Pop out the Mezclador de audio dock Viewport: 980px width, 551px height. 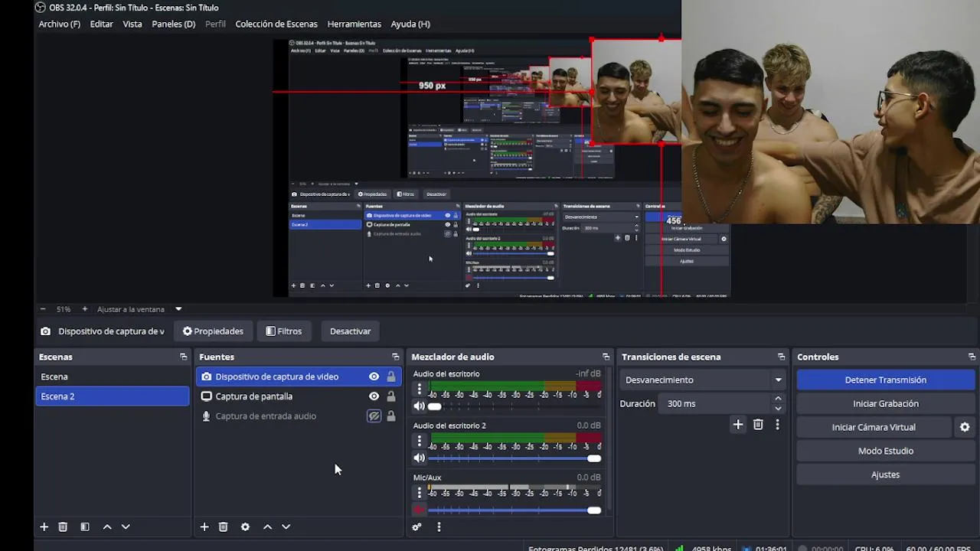coord(606,357)
